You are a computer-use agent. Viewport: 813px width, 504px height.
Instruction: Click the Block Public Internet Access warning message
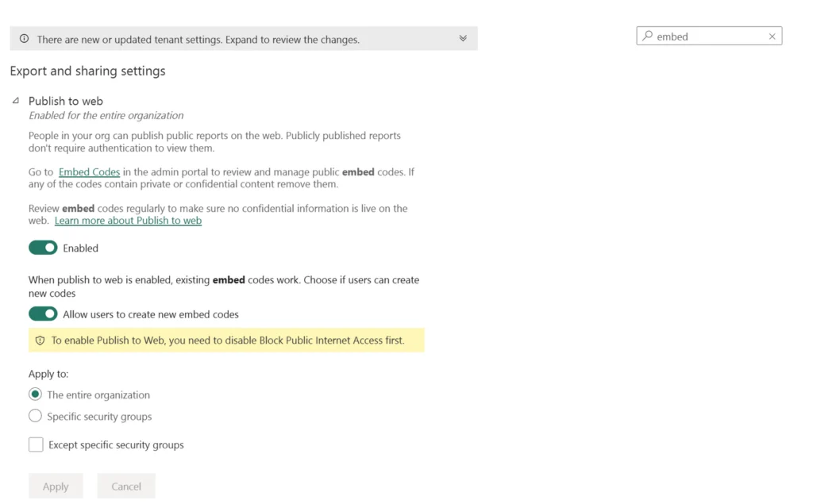click(228, 340)
